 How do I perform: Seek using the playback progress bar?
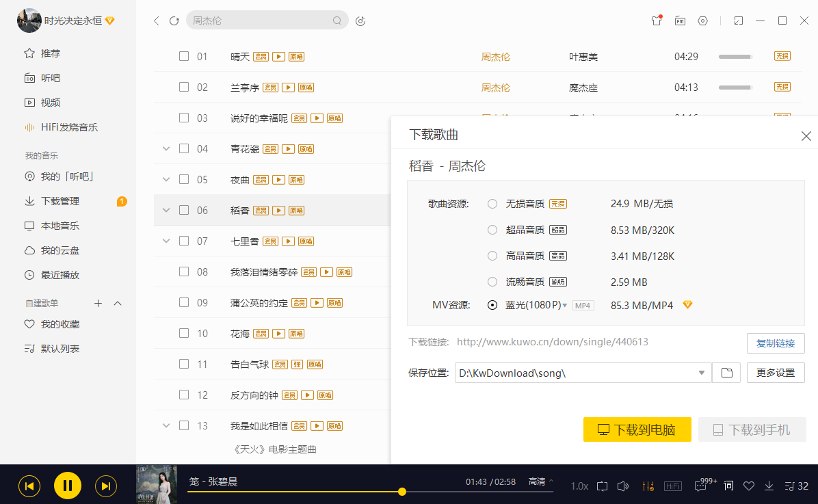coord(370,492)
